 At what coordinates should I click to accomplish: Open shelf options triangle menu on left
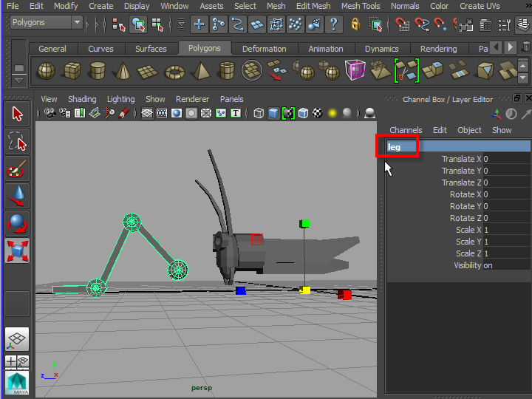[19, 81]
